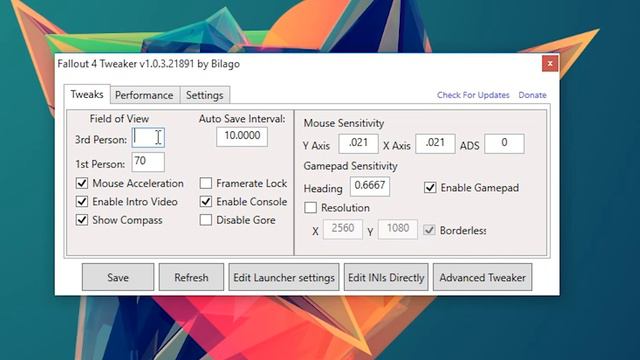Image resolution: width=640 pixels, height=360 pixels.
Task: Uncheck Enable Intro Video
Action: 82,202
